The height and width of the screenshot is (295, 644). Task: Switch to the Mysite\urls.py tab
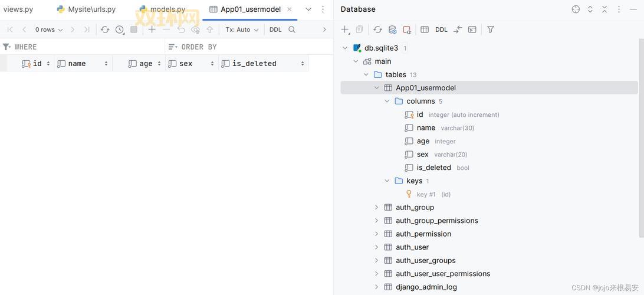pos(91,9)
